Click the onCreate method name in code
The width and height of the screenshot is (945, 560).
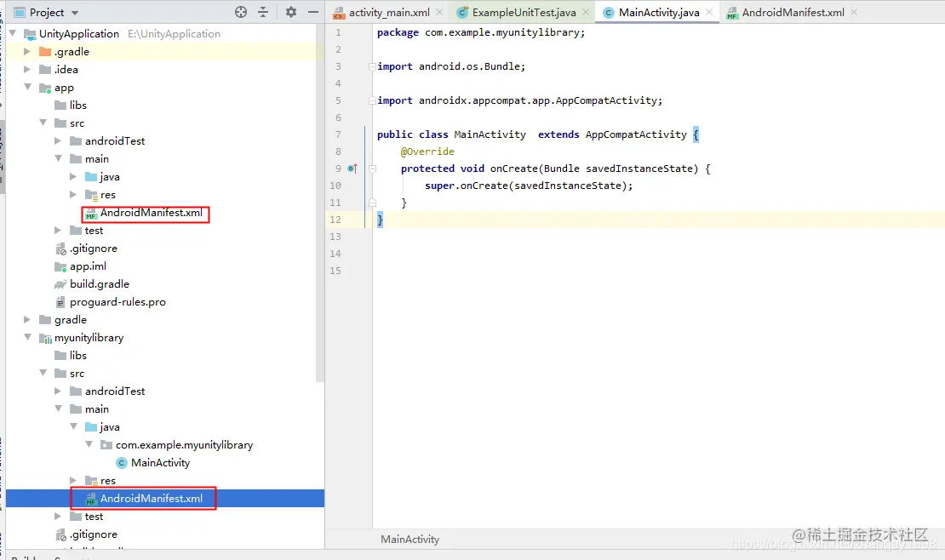tap(513, 169)
